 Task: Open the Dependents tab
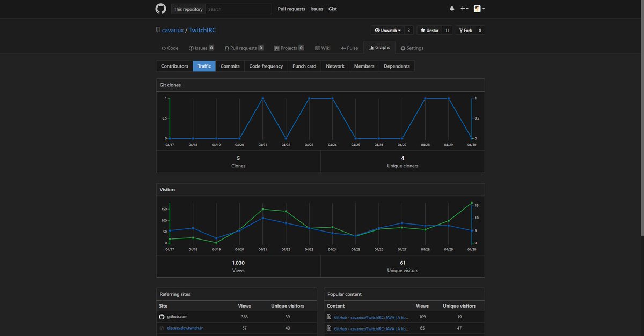(397, 66)
